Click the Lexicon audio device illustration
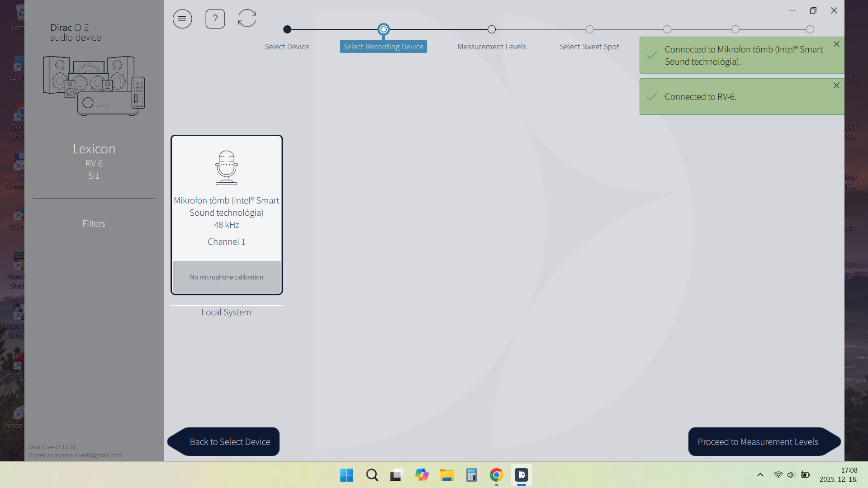This screenshot has height=488, width=868. click(94, 86)
